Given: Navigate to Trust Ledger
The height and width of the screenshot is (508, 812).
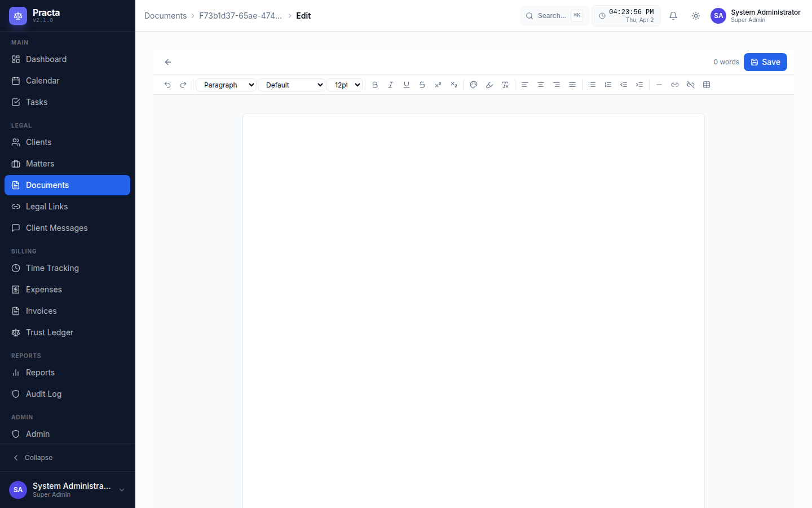Looking at the screenshot, I should (50, 332).
